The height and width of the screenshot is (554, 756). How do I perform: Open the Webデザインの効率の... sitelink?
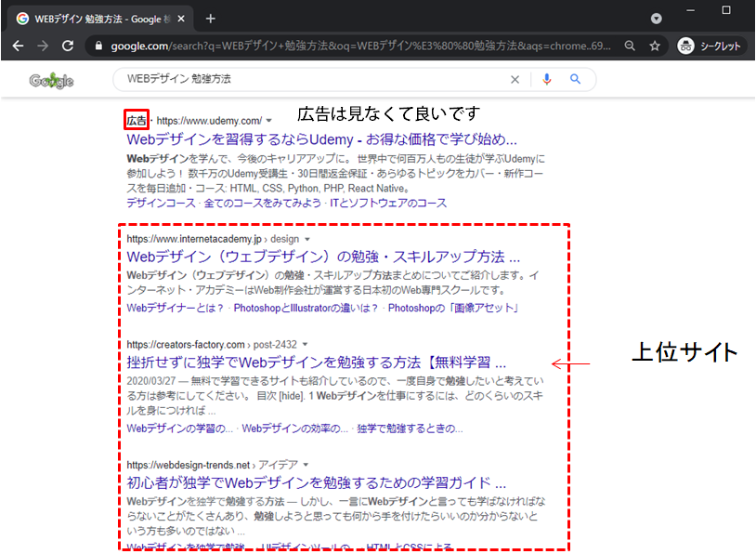click(x=294, y=429)
